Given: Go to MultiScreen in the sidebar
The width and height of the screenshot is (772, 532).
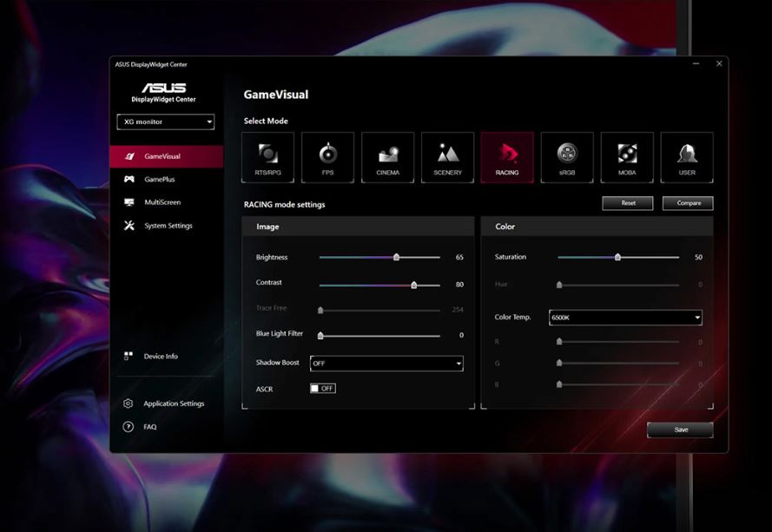Looking at the screenshot, I should (x=162, y=202).
